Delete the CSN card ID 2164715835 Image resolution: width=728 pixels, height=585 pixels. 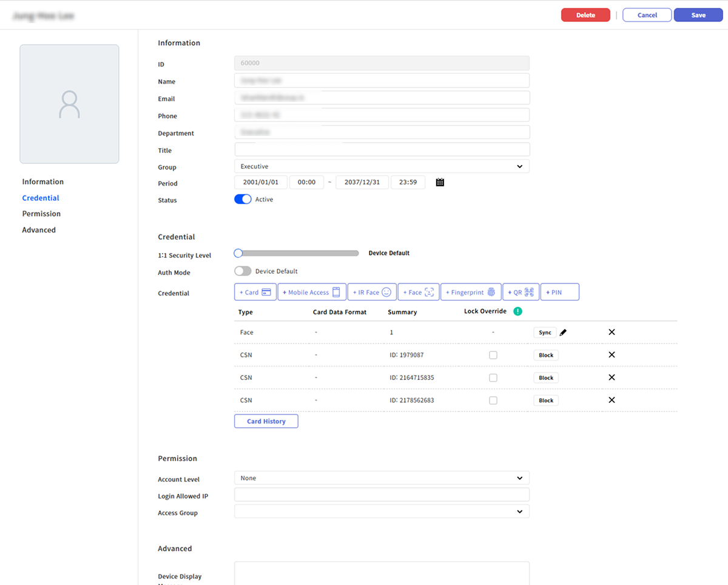[612, 377]
